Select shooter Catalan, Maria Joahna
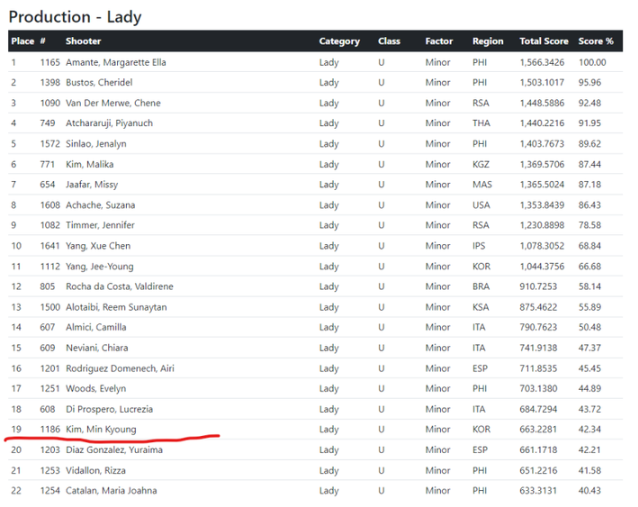 pyautogui.click(x=111, y=490)
